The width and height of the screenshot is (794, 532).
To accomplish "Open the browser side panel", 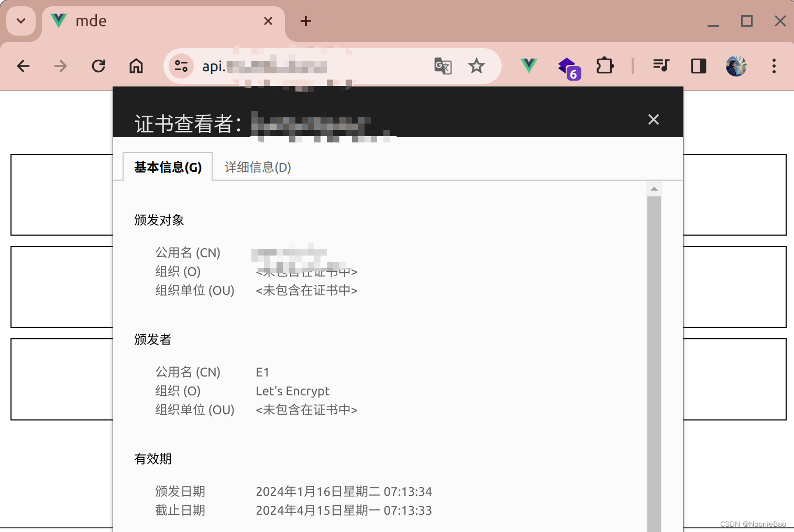I will click(698, 66).
